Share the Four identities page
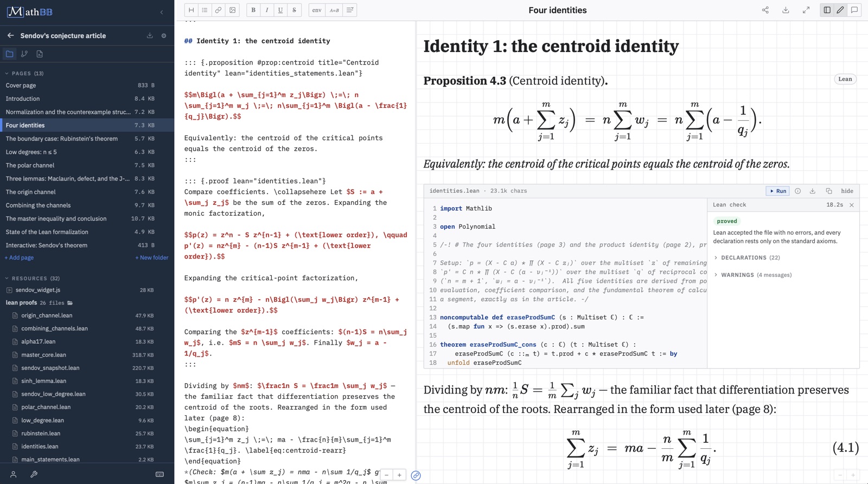The height and width of the screenshot is (484, 868). click(x=765, y=10)
